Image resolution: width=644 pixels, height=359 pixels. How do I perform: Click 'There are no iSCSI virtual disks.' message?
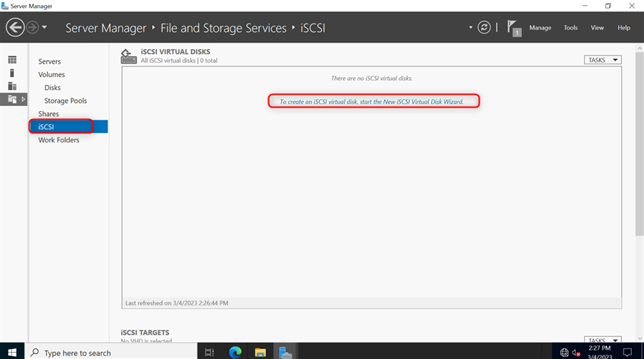[372, 78]
